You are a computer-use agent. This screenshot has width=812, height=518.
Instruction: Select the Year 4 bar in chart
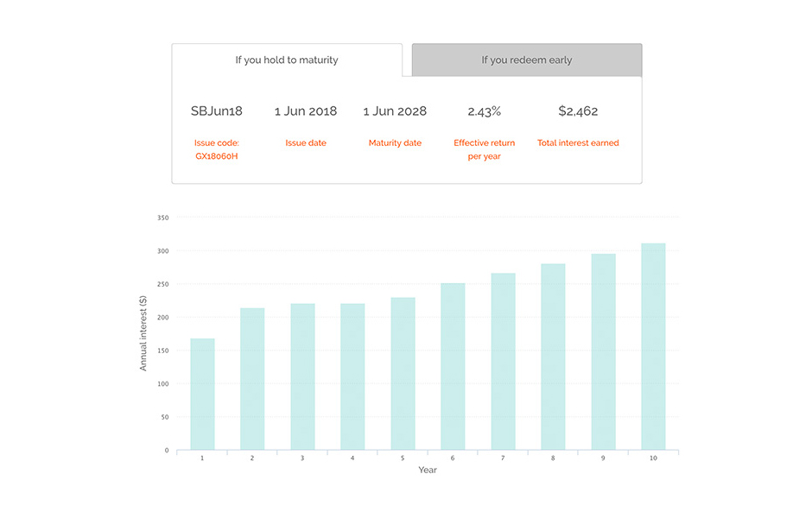click(x=352, y=376)
